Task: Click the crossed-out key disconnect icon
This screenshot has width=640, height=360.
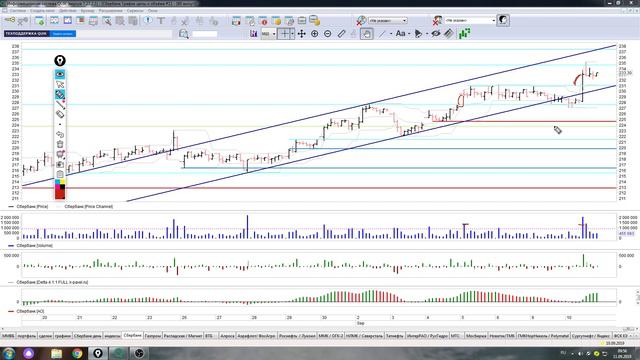Action: point(23,20)
